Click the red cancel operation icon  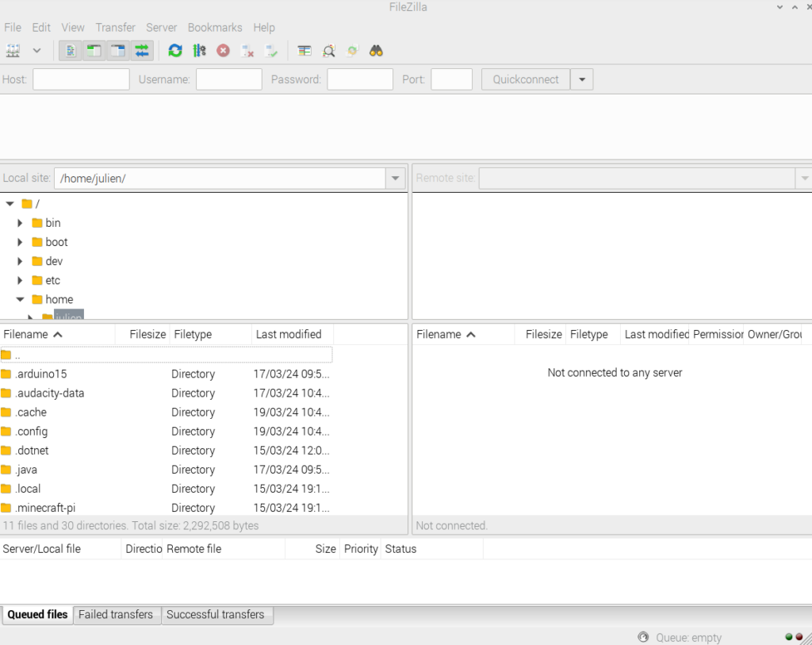click(224, 51)
